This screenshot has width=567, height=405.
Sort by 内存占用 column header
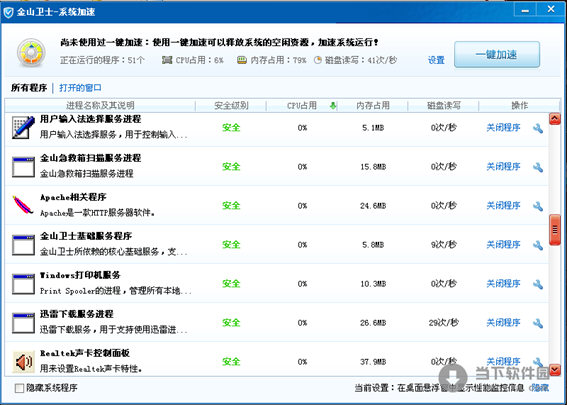[373, 106]
